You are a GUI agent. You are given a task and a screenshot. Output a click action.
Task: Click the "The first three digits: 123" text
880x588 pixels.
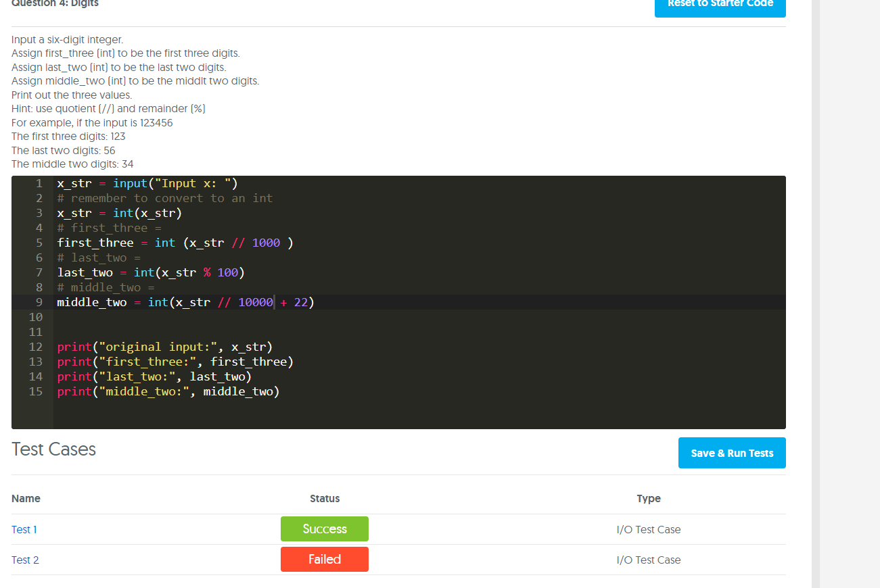click(x=68, y=137)
